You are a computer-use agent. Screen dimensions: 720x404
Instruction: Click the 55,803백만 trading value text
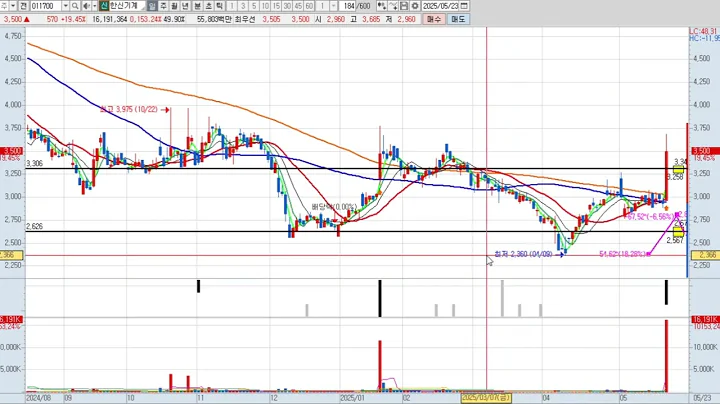pos(214,19)
